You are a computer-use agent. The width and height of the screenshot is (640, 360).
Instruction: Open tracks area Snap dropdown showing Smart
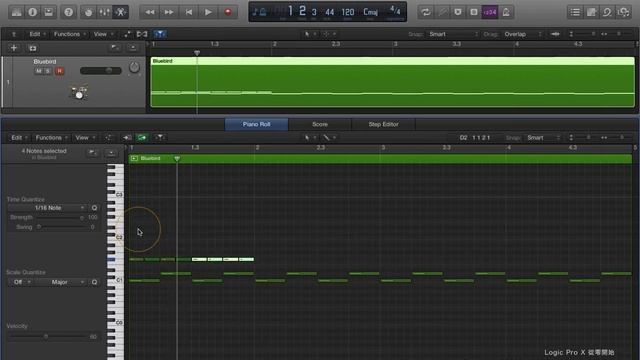tap(452, 34)
